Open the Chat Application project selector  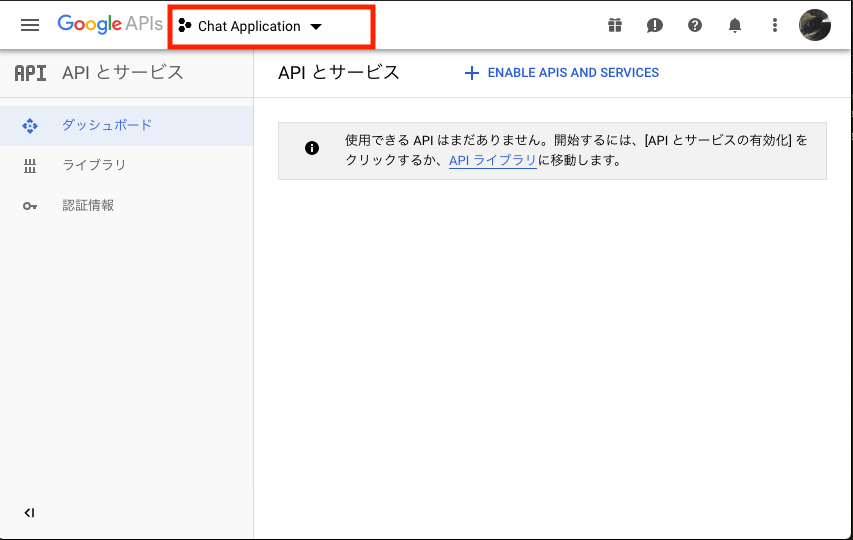point(250,26)
